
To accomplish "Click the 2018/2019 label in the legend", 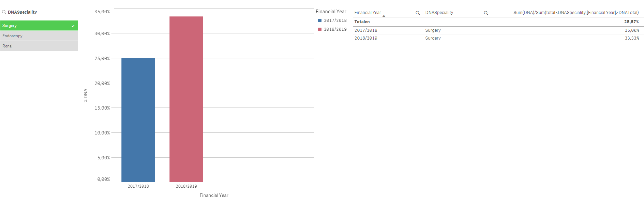I will pos(335,29).
